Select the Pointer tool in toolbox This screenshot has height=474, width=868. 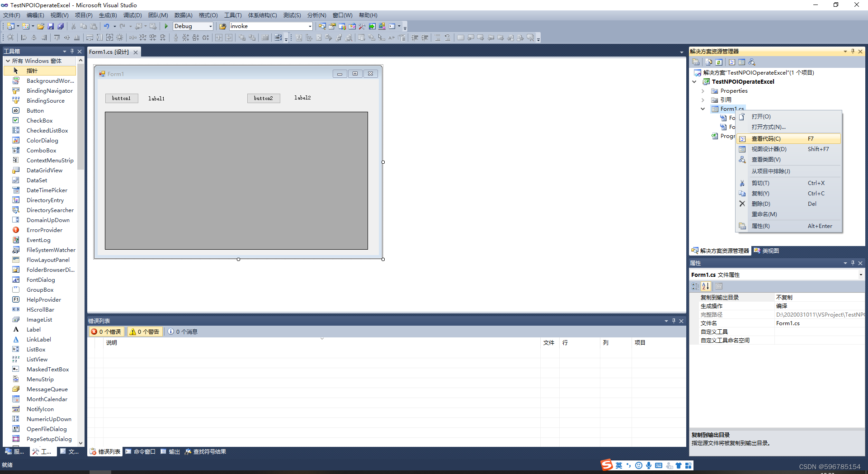pos(40,71)
